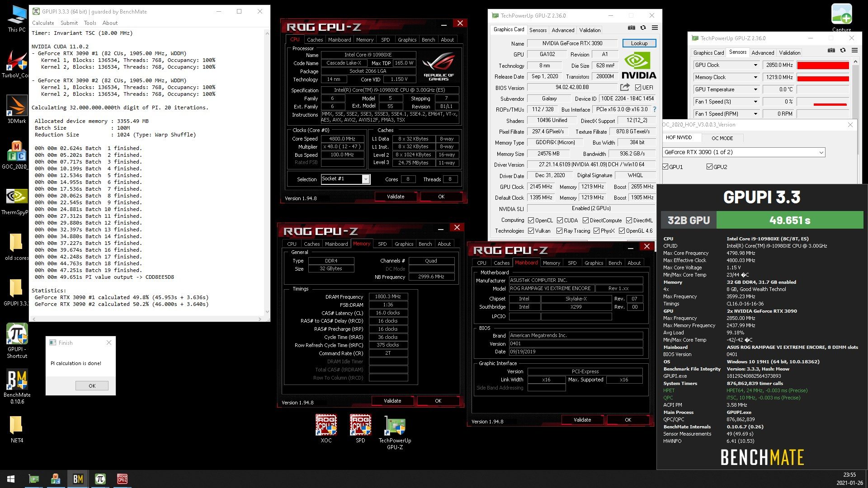
Task: Click the Lookup button in GPU-Z
Action: (639, 43)
